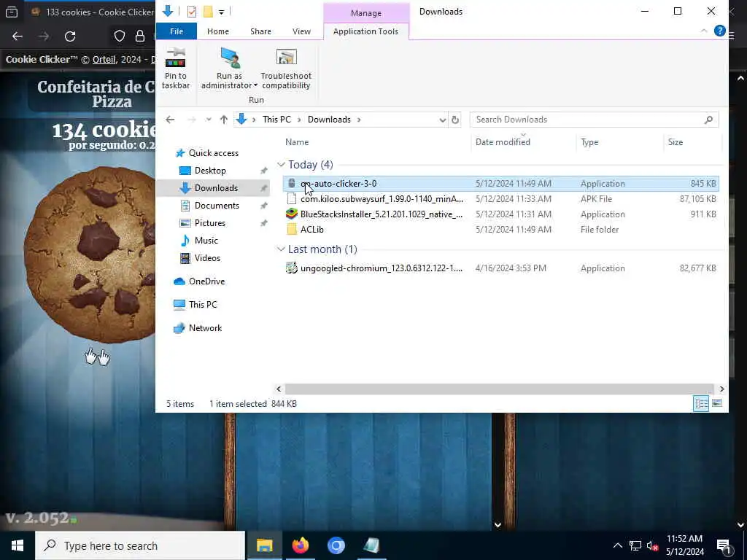Image resolution: width=747 pixels, height=560 pixels.
Task: Click Properties icon in Quick Access Toolbar
Action: coord(192,12)
